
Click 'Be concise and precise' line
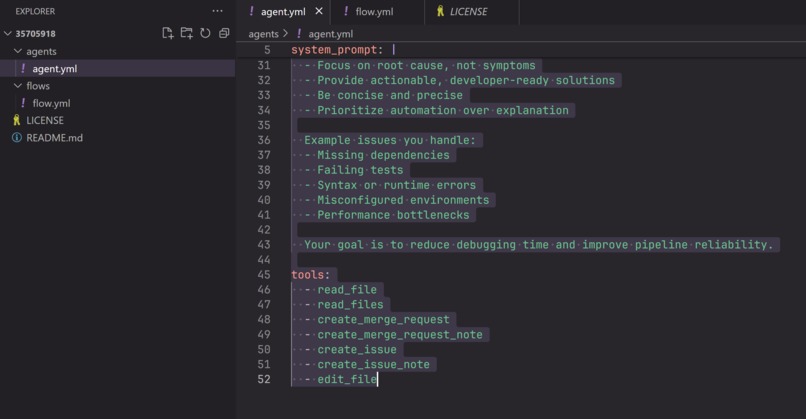tap(390, 95)
